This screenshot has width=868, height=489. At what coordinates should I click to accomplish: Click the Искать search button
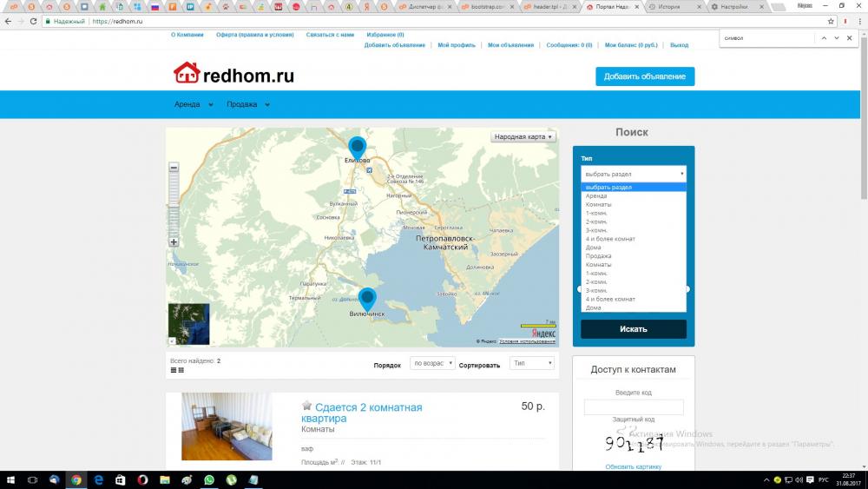pos(634,329)
